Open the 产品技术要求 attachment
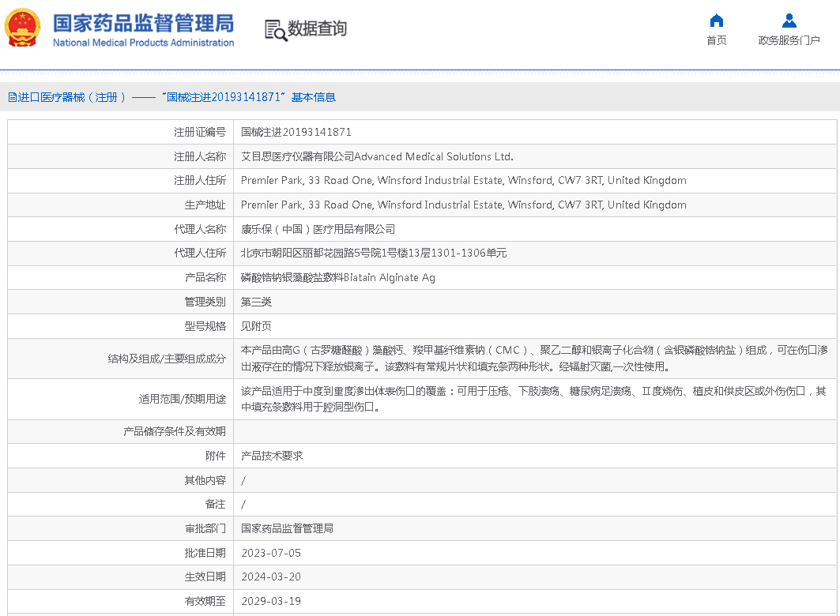 pyautogui.click(x=272, y=456)
